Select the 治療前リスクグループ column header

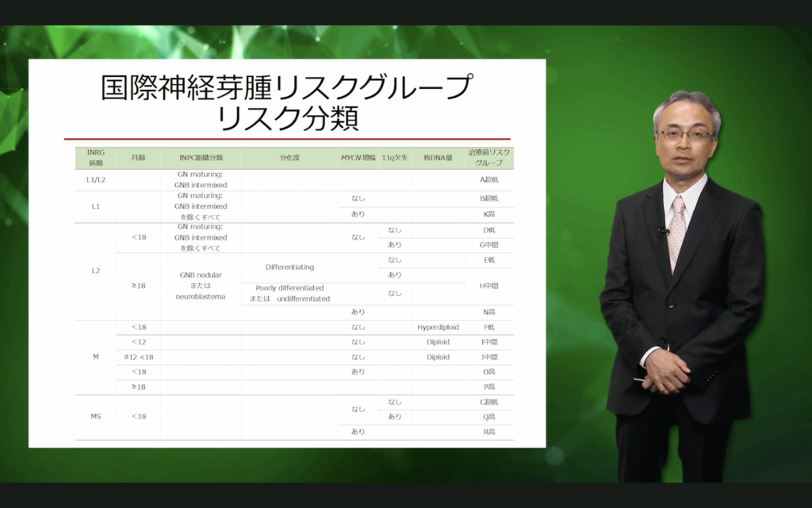coord(489,157)
